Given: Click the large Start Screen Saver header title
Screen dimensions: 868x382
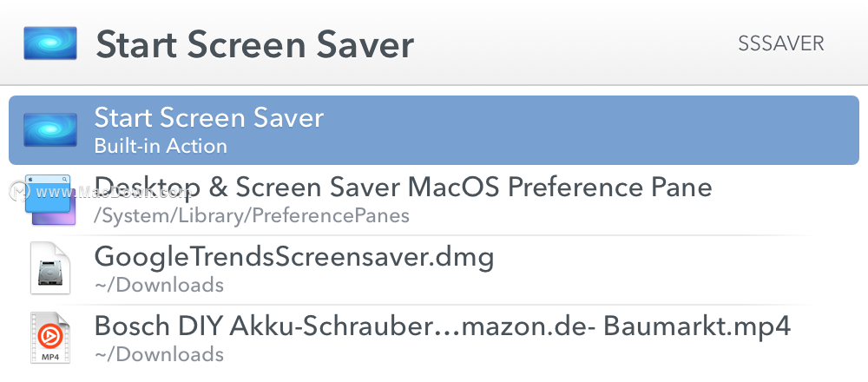Looking at the screenshot, I should tap(254, 44).
